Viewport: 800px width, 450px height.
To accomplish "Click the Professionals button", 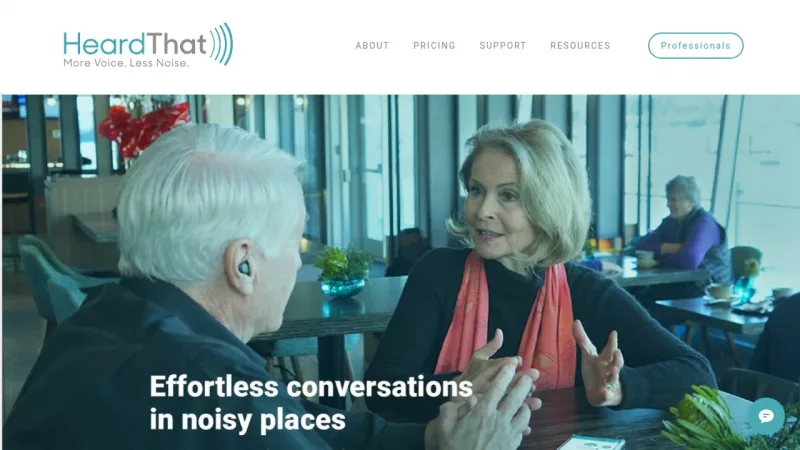I will pyautogui.click(x=695, y=45).
